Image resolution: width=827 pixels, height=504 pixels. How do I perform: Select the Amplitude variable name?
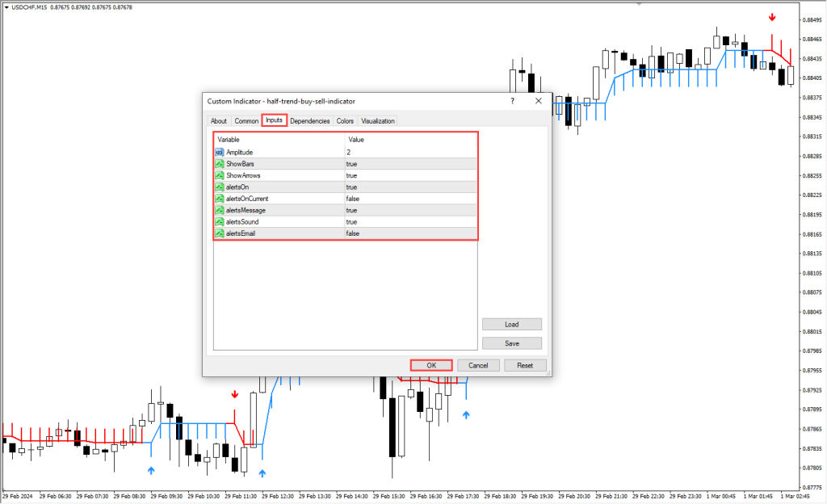coord(239,153)
